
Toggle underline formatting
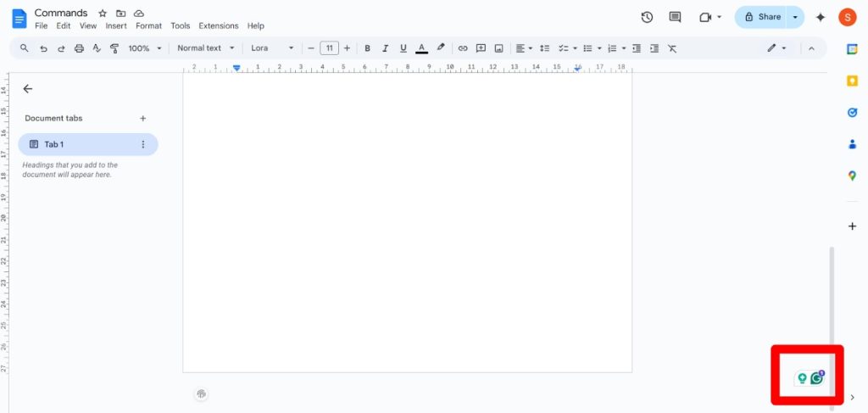click(403, 48)
